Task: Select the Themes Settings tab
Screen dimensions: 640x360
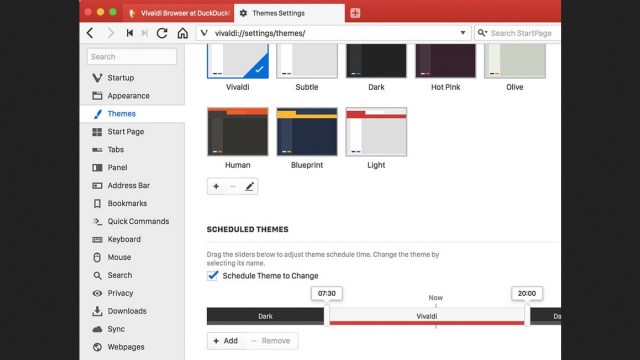Action: pyautogui.click(x=289, y=13)
